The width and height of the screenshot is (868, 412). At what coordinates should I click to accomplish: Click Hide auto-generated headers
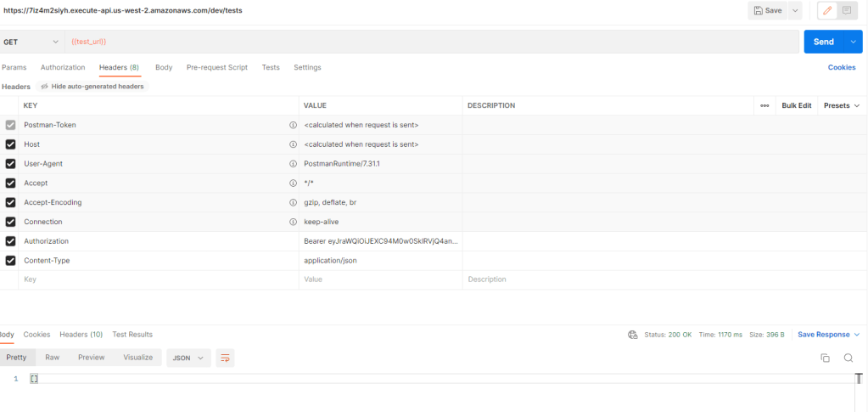point(92,87)
